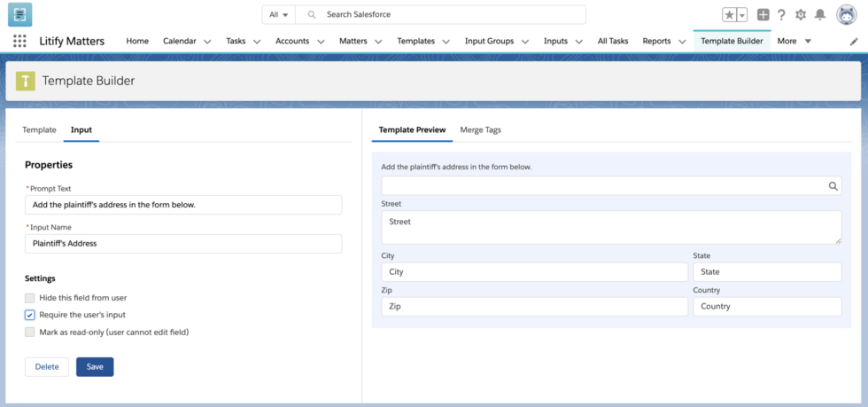Focus the Search Salesforce field
The width and height of the screenshot is (868, 407).
point(441,15)
